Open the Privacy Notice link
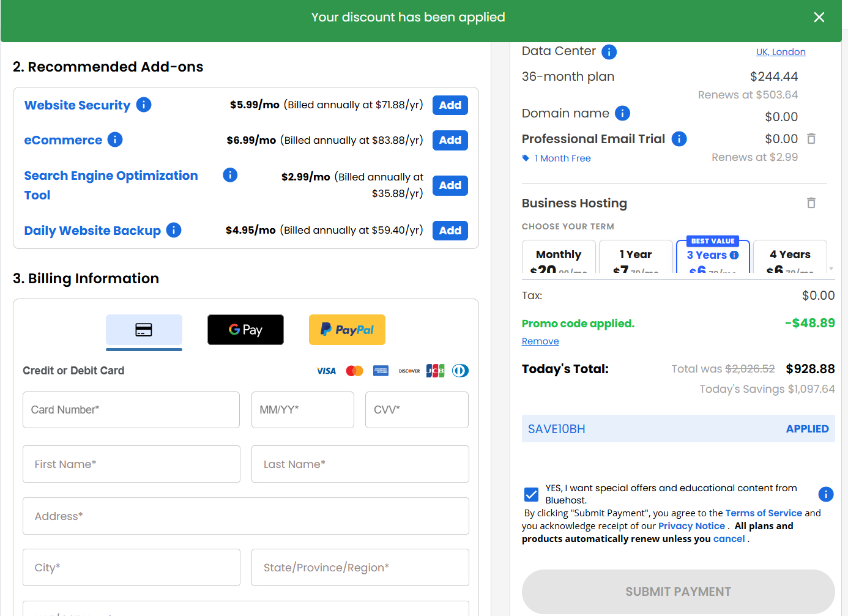Screen dimensions: 848x616 click(x=691, y=526)
